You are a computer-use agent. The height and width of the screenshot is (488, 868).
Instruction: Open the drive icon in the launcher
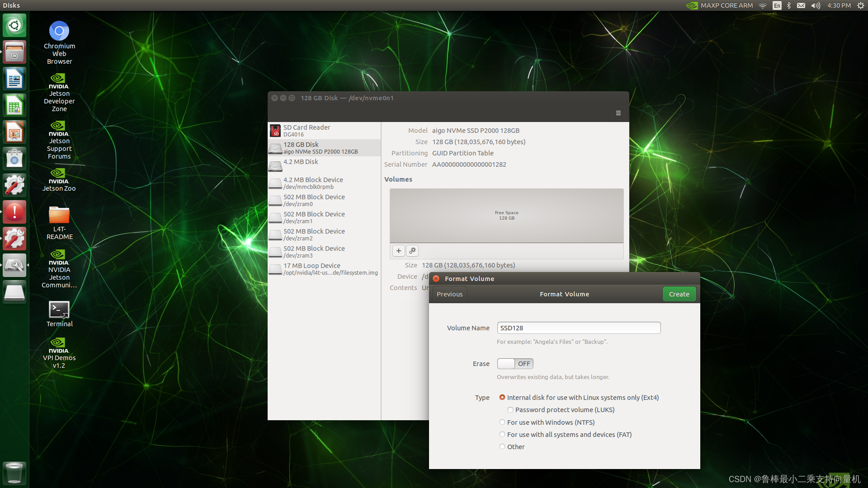(14, 292)
